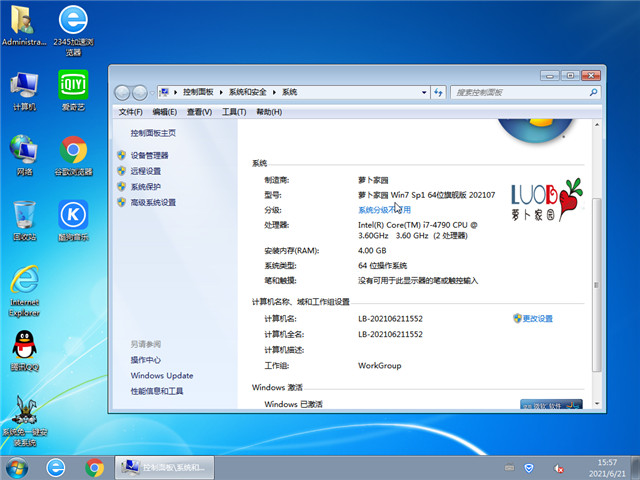The height and width of the screenshot is (480, 640).
Task: Click the vertical scrollbar thumb
Action: click(597, 284)
